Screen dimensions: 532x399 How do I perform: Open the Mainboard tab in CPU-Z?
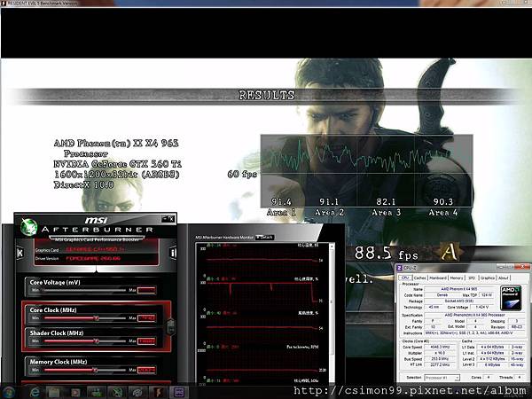(438, 278)
